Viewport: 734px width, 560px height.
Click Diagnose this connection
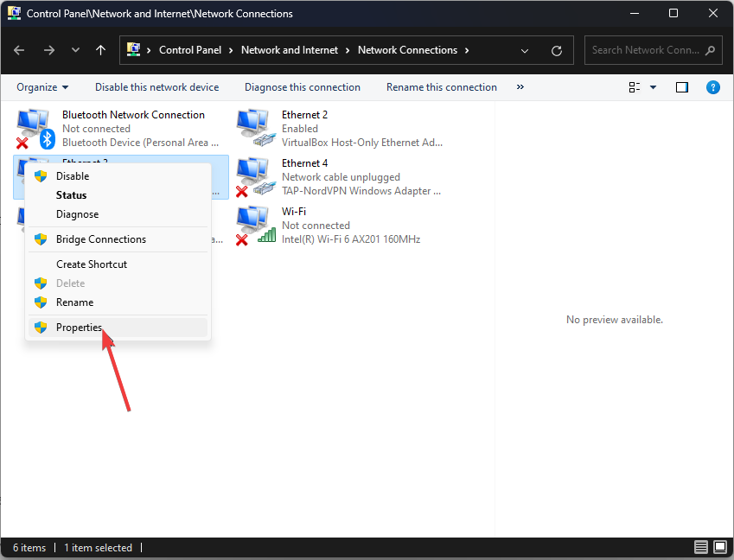[303, 87]
